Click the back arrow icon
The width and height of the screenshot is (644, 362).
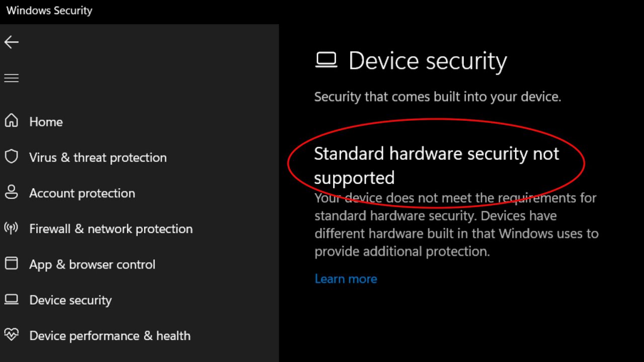[12, 42]
